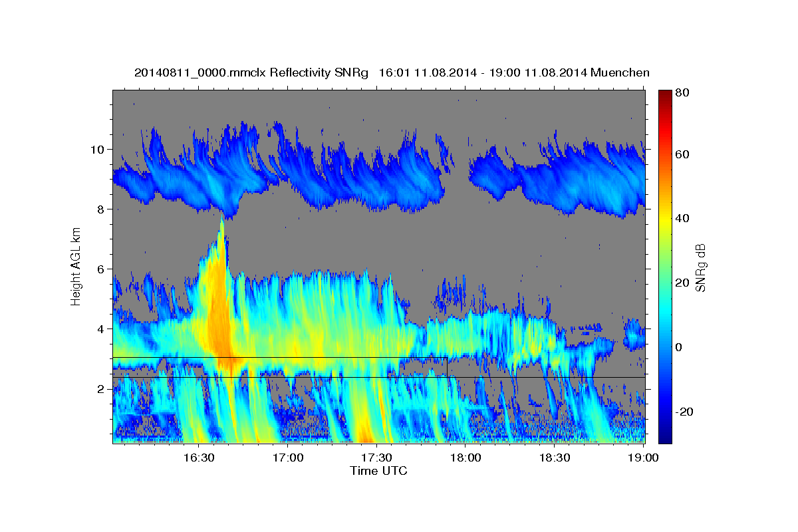Click the colorbar tick label 60

[682, 154]
